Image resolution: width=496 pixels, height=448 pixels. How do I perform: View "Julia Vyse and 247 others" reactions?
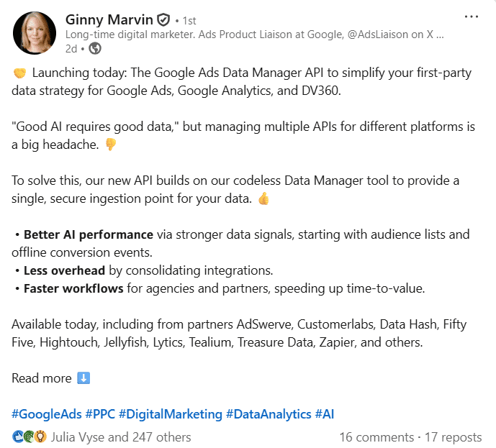tap(121, 436)
